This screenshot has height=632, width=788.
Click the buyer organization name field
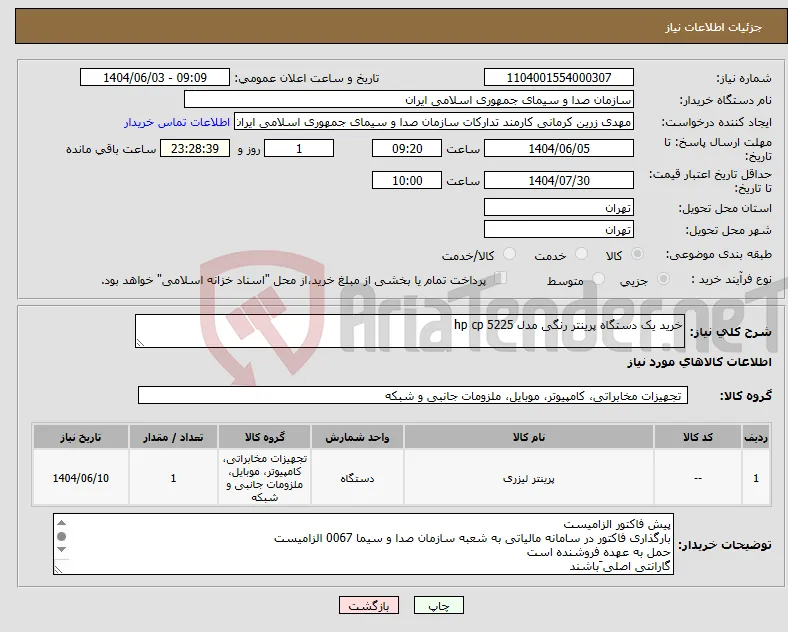tap(409, 99)
